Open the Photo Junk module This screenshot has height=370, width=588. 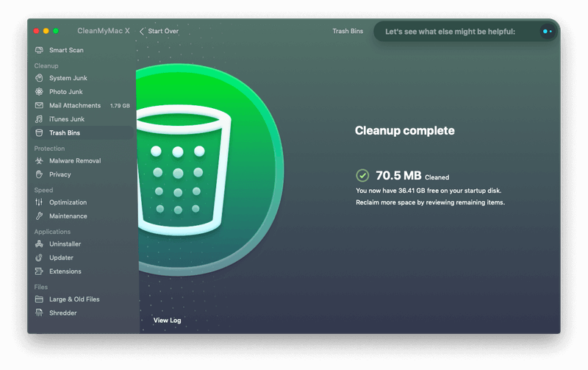(x=66, y=91)
